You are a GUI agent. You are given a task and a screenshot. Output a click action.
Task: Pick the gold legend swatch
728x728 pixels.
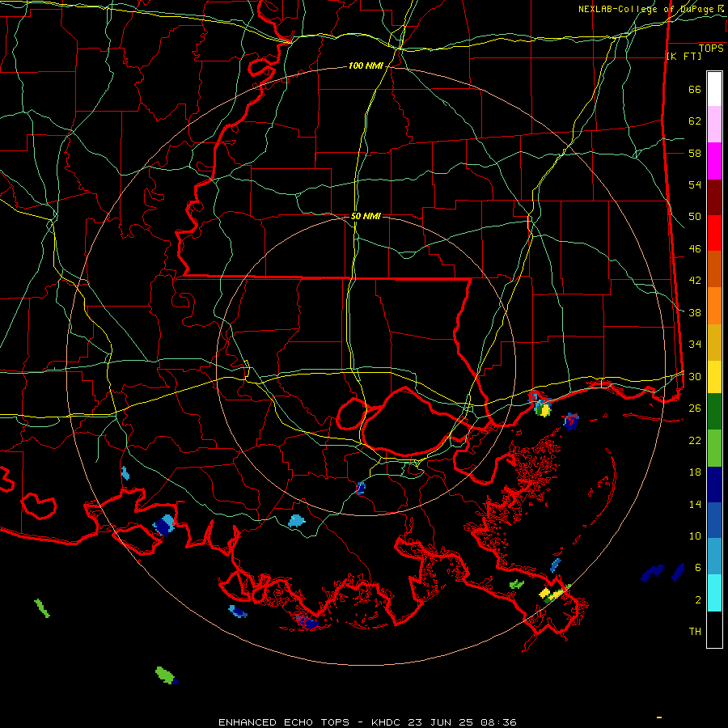coord(714,343)
